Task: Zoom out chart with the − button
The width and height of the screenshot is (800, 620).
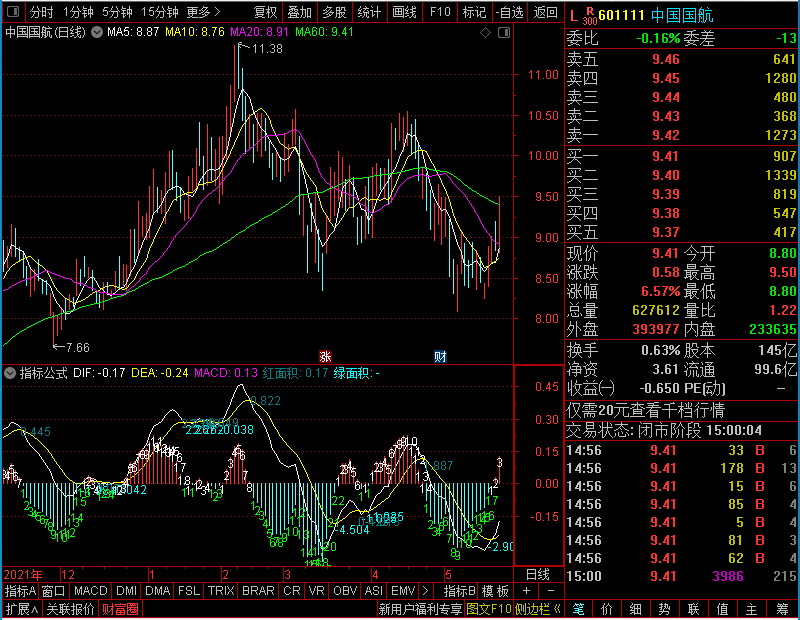Action: click(x=551, y=591)
